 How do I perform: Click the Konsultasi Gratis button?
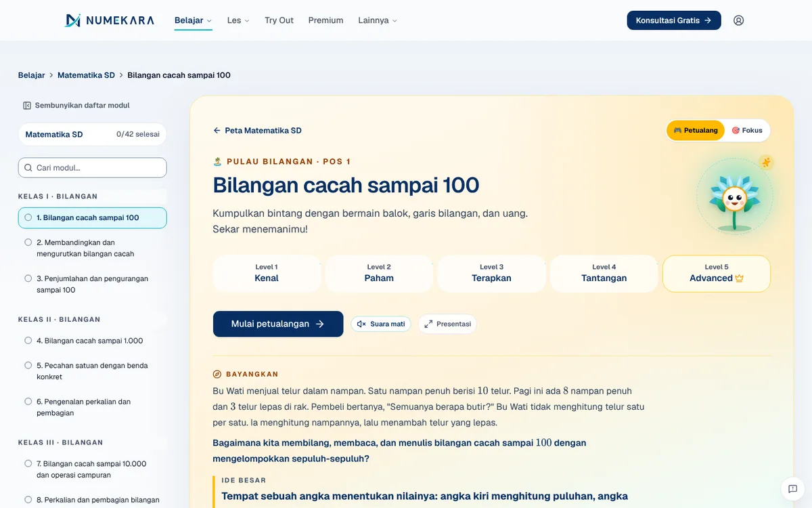674,20
